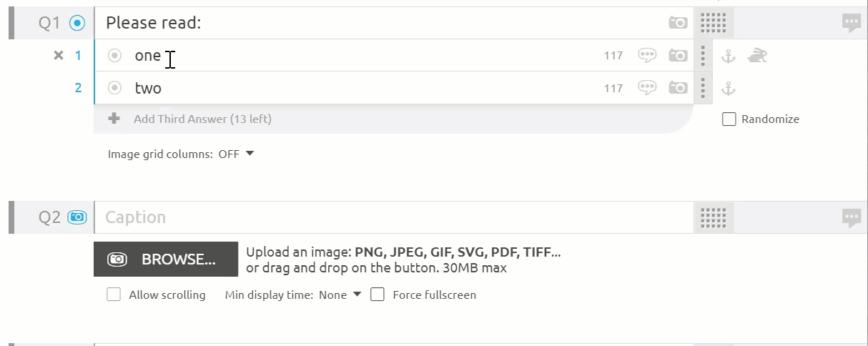Click the Q2 Caption text field

pyautogui.click(x=393, y=217)
